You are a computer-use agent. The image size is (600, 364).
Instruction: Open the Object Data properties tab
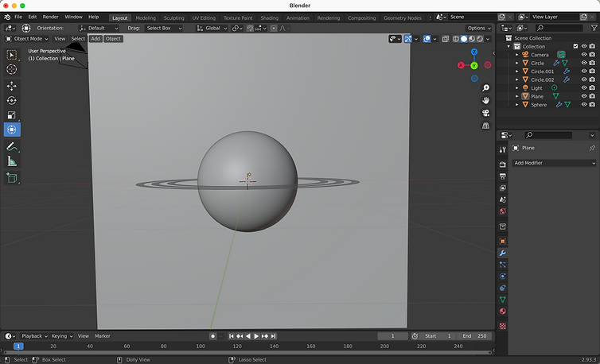[x=503, y=300]
